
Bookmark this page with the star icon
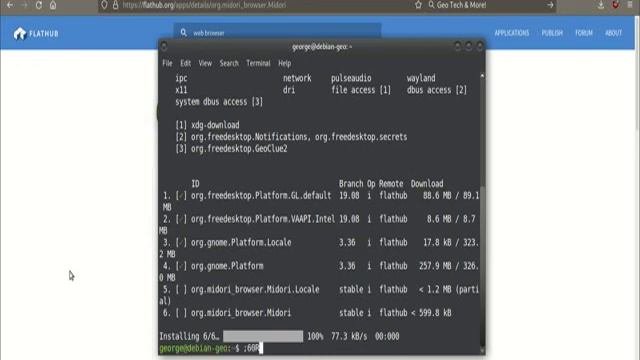[x=418, y=5]
